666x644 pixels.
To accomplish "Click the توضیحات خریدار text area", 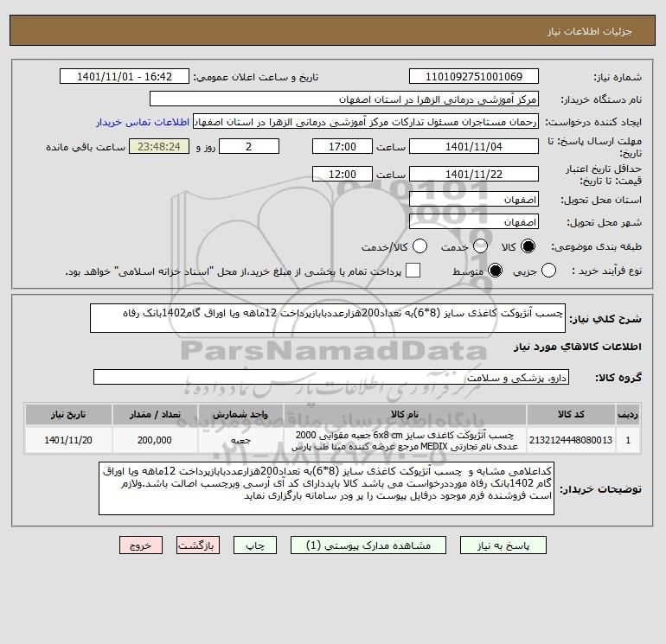I will click(x=326, y=488).
